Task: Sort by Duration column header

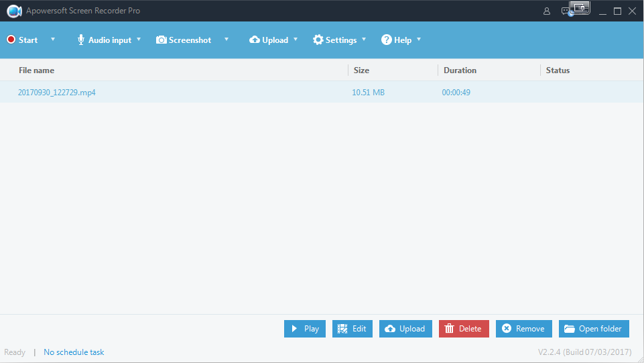Action: [x=460, y=70]
